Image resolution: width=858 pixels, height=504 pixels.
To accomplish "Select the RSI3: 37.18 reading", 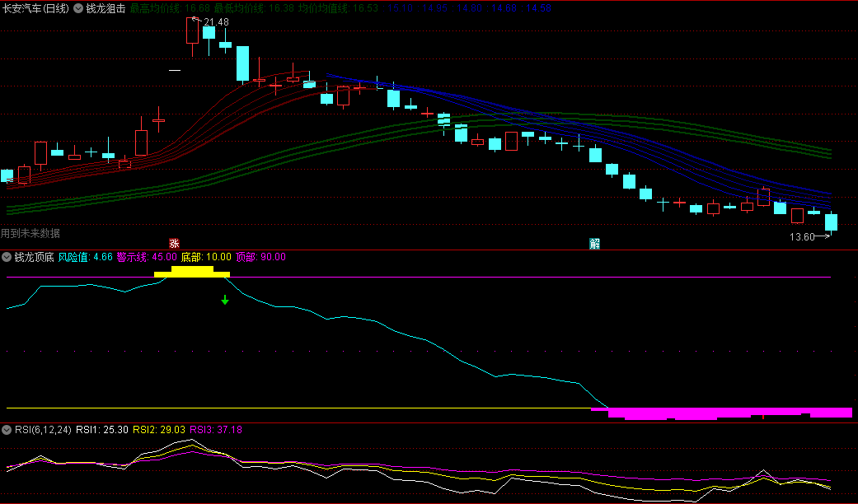I will click(x=216, y=430).
